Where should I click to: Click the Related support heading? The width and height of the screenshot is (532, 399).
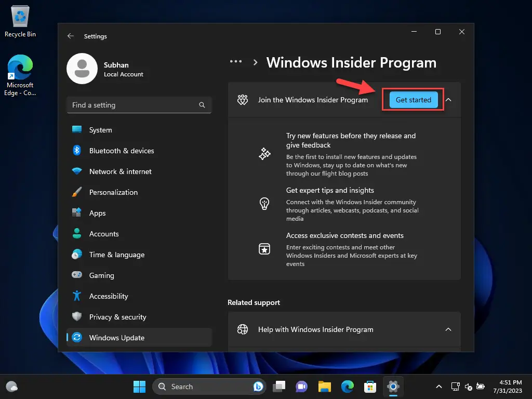[254, 302]
